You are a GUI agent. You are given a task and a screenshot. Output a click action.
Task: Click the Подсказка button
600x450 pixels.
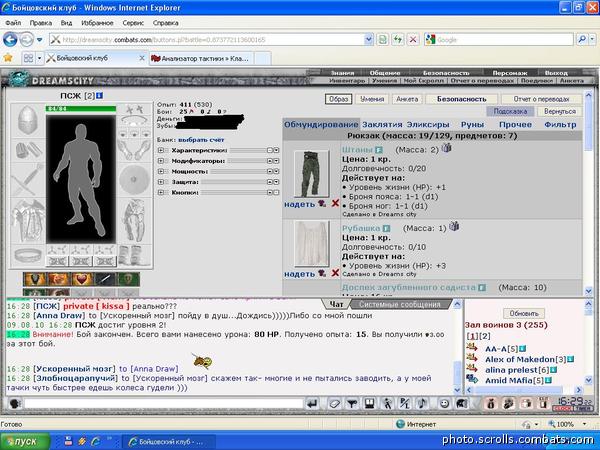510,111
